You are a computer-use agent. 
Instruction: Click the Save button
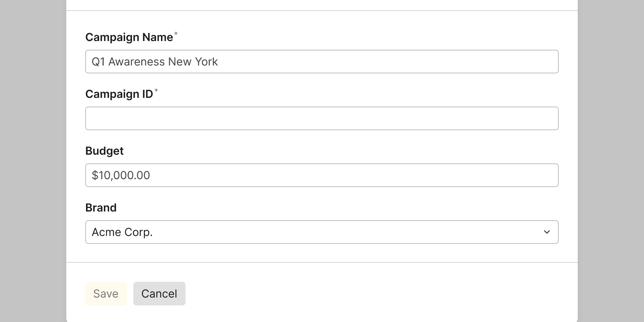click(x=106, y=294)
